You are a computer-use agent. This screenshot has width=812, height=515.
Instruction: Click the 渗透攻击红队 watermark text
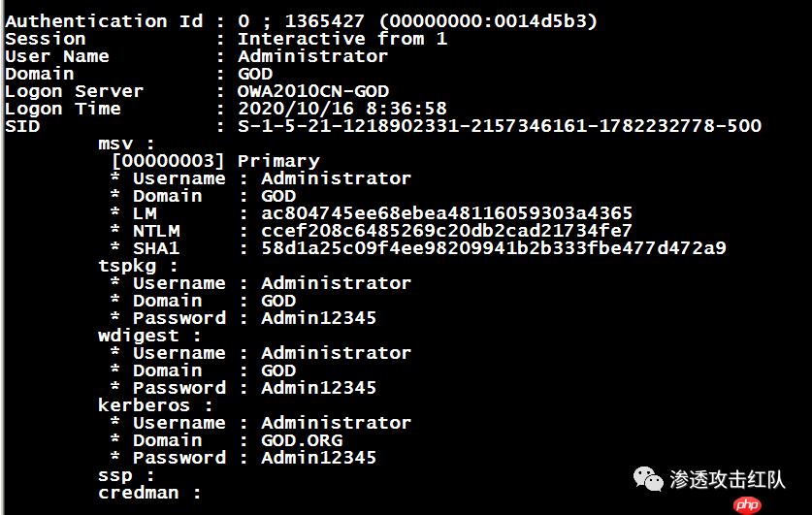tap(727, 479)
